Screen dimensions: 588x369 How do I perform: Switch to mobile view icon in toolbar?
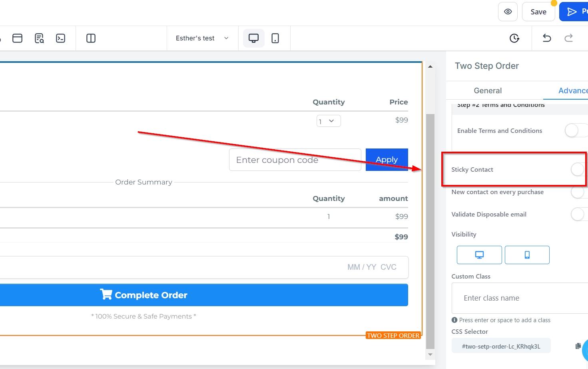click(275, 38)
